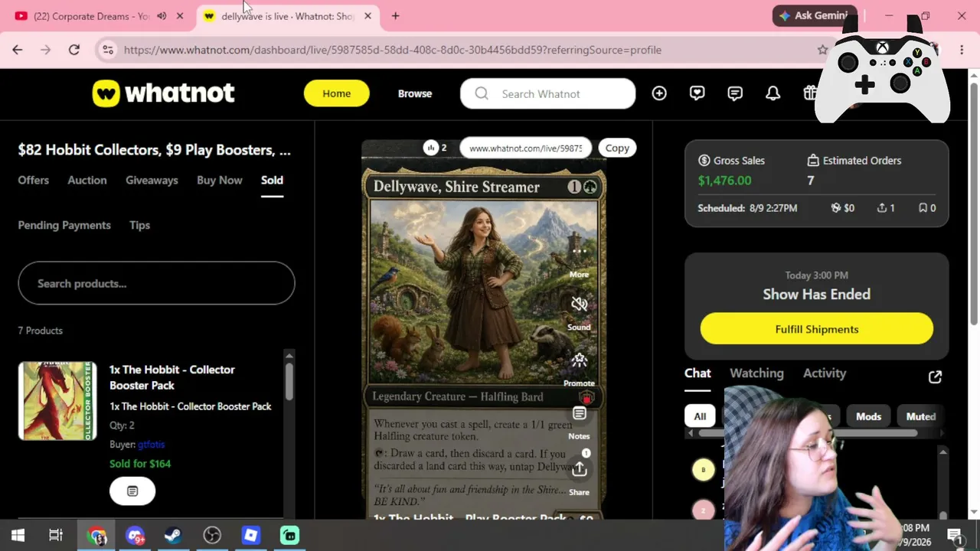Open Roblox from the taskbar
Image resolution: width=980 pixels, height=551 pixels.
click(250, 536)
